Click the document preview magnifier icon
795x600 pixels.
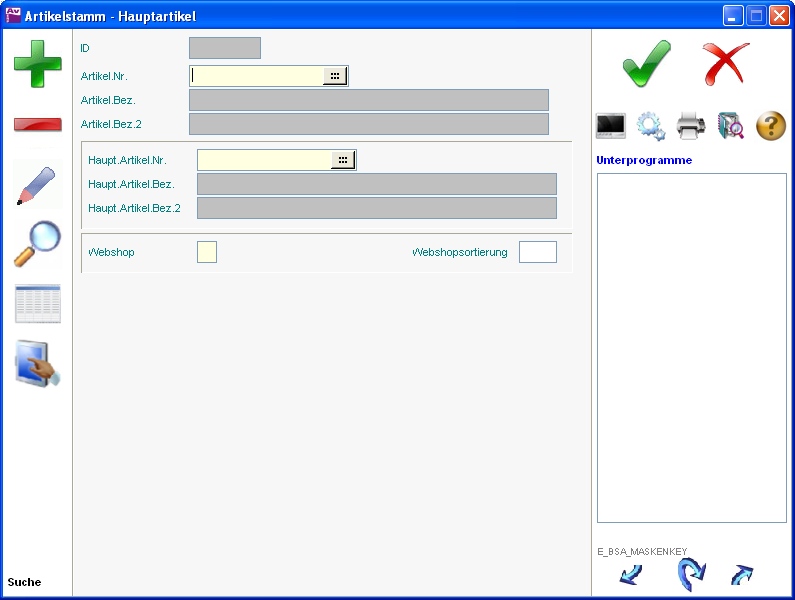tap(731, 126)
